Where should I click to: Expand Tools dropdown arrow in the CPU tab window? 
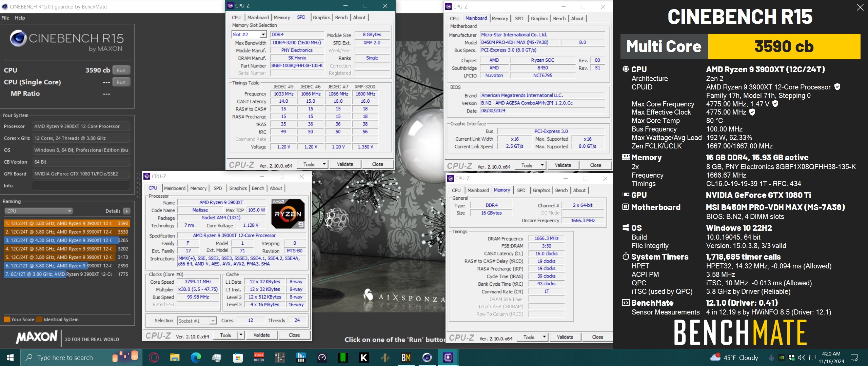pyautogui.click(x=241, y=335)
